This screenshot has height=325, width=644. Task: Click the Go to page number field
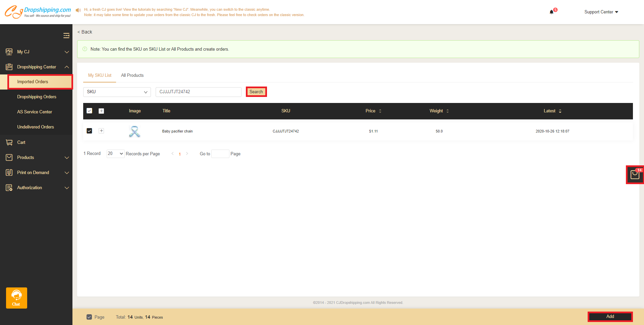click(220, 154)
